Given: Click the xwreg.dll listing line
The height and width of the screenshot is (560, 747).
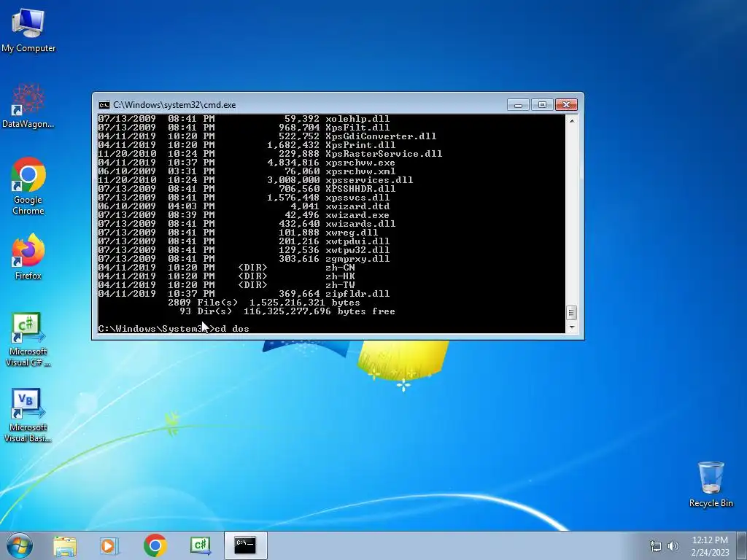Looking at the screenshot, I should pyautogui.click(x=239, y=233).
